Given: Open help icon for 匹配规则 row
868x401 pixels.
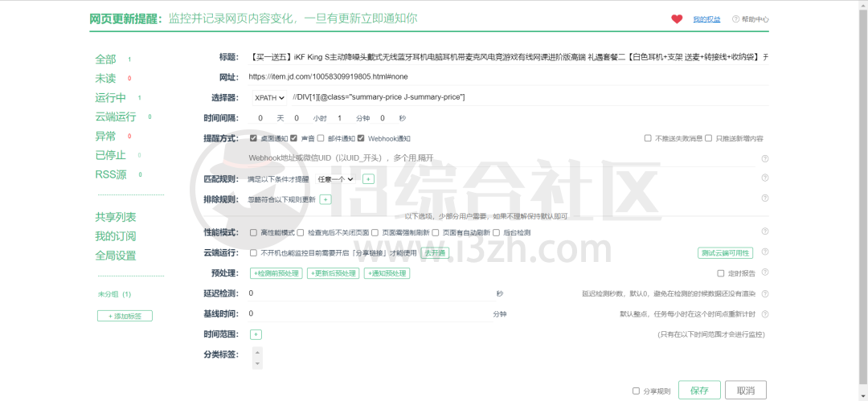Looking at the screenshot, I should coord(765,178).
